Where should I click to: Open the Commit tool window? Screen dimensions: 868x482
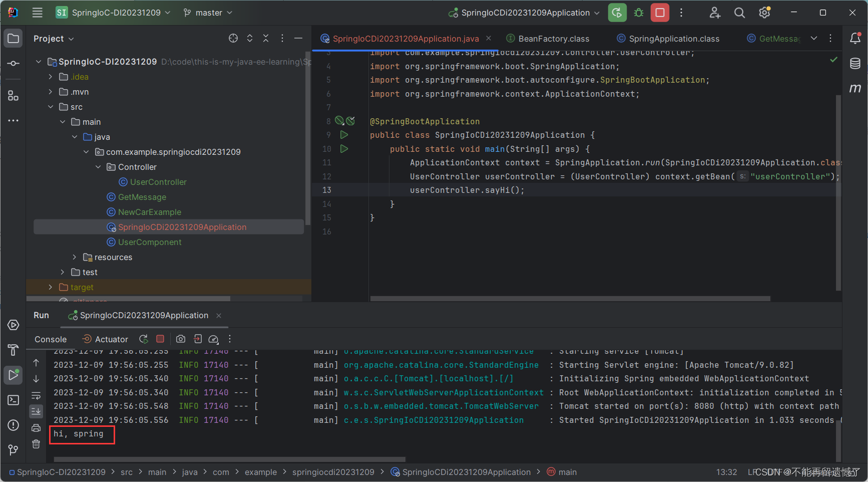[x=14, y=64]
